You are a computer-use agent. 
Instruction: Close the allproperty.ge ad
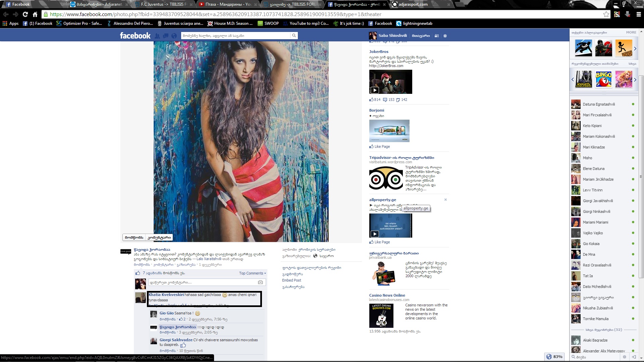pyautogui.click(x=445, y=200)
